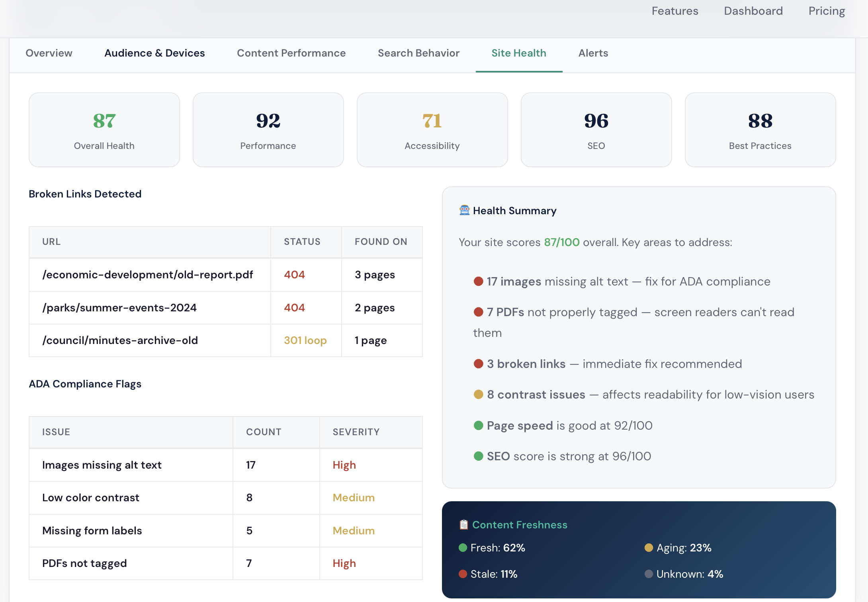Open the Audience & Devices tab
The image size is (868, 602).
click(x=154, y=53)
